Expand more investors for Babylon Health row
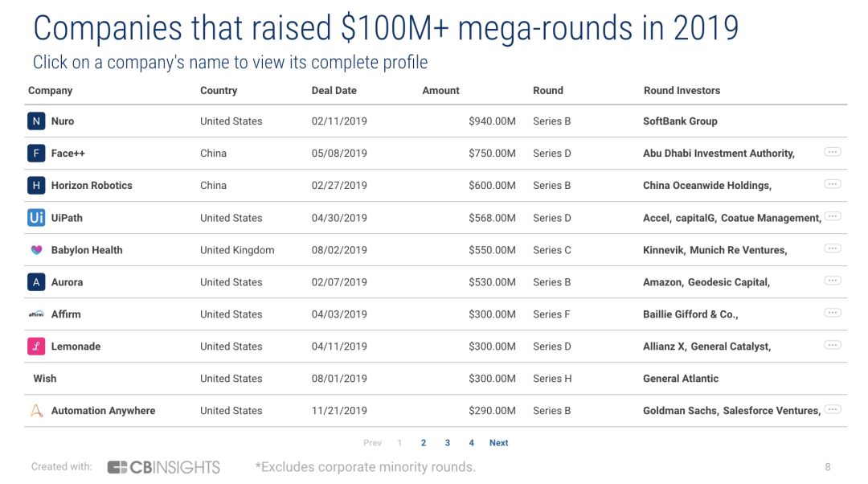Image resolution: width=868 pixels, height=484 pixels. coord(833,248)
